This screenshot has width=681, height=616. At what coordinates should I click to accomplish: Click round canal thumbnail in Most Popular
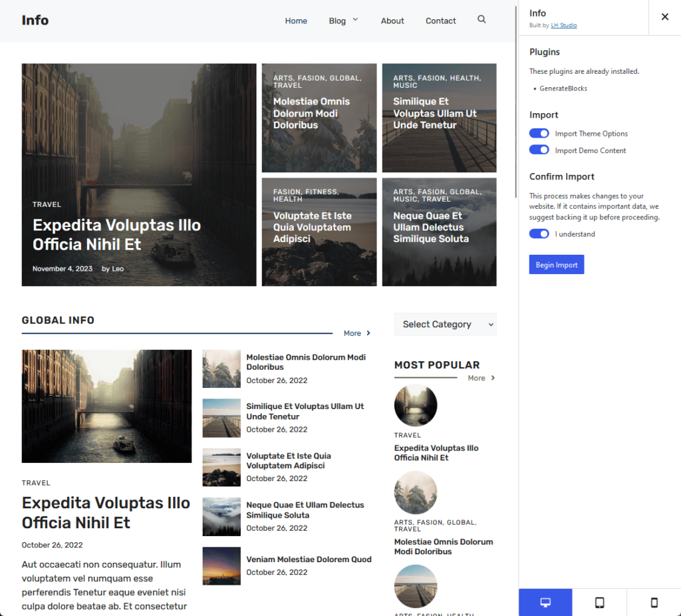click(416, 405)
